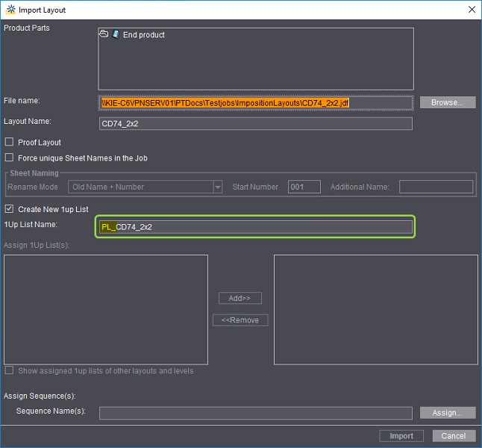Focus the Layout Name text field
Image resolution: width=482 pixels, height=448 pixels.
[255, 124]
